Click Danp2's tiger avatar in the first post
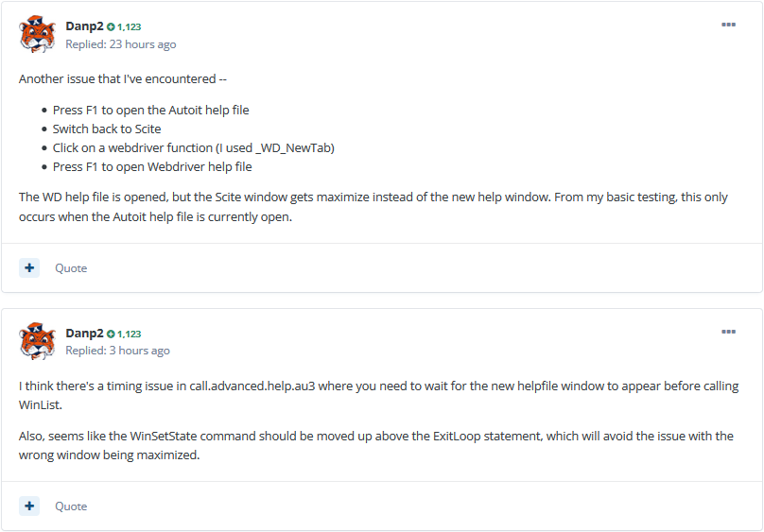Screen dimensions: 764x532 pyautogui.click(x=37, y=35)
